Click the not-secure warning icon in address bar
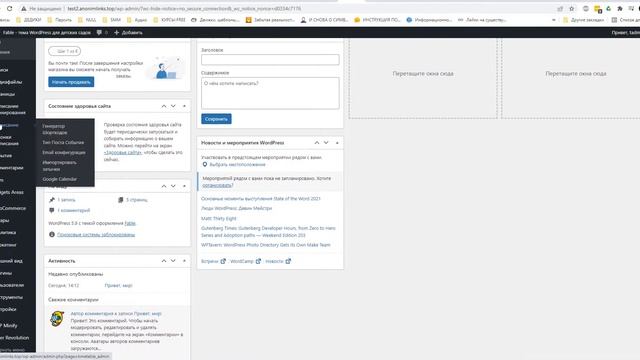The height and width of the screenshot is (360, 640). [x=24, y=9]
